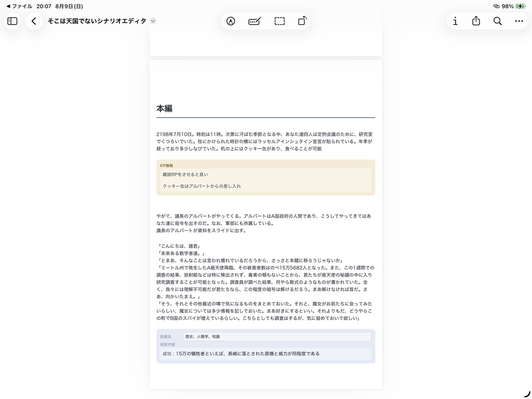The height and width of the screenshot is (399, 532).
Task: Rotate the page with rotate icon
Action: [x=302, y=21]
